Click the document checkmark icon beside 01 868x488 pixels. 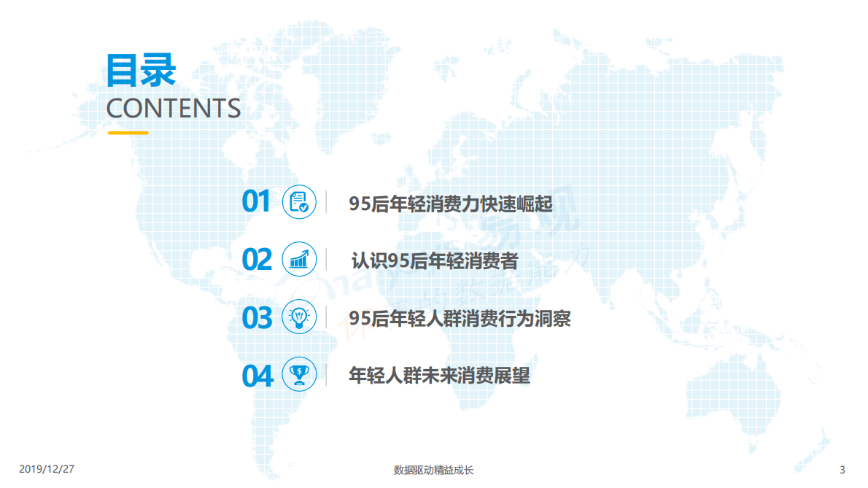(299, 202)
